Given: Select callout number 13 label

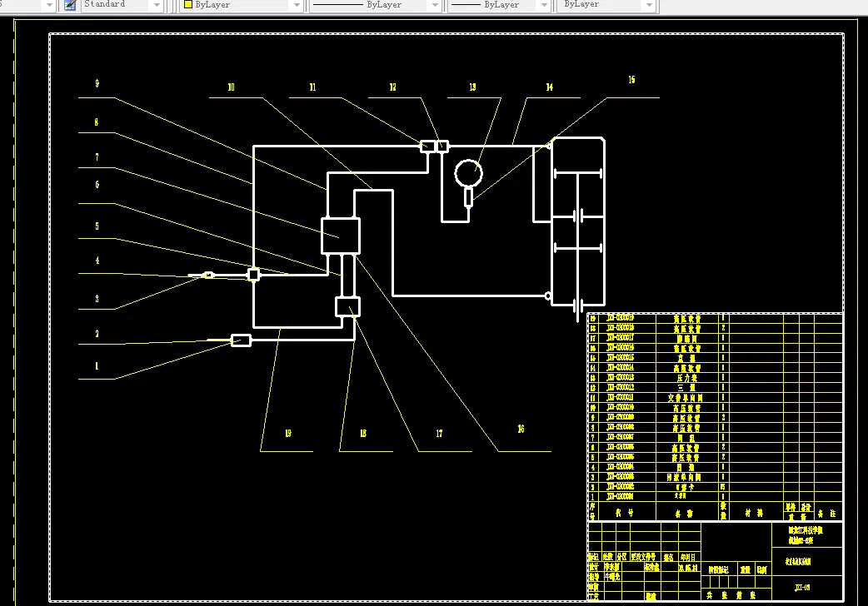Looking at the screenshot, I should point(472,87).
